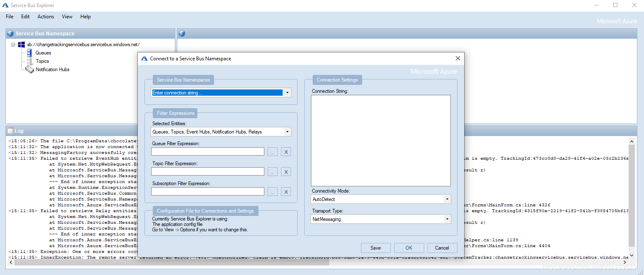This screenshot has width=644, height=275.
Task: Click the Log panel vertical scrollbar
Action: (x=632, y=196)
